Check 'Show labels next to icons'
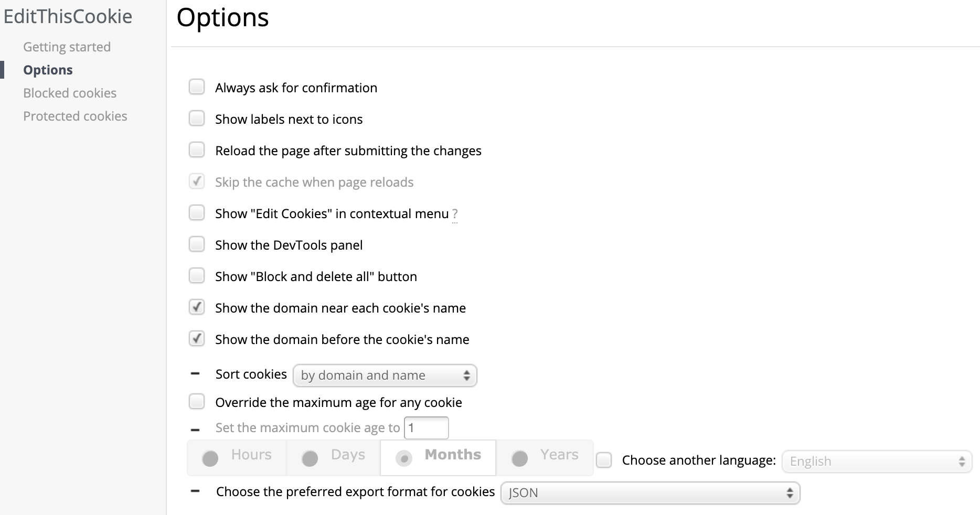 (197, 119)
